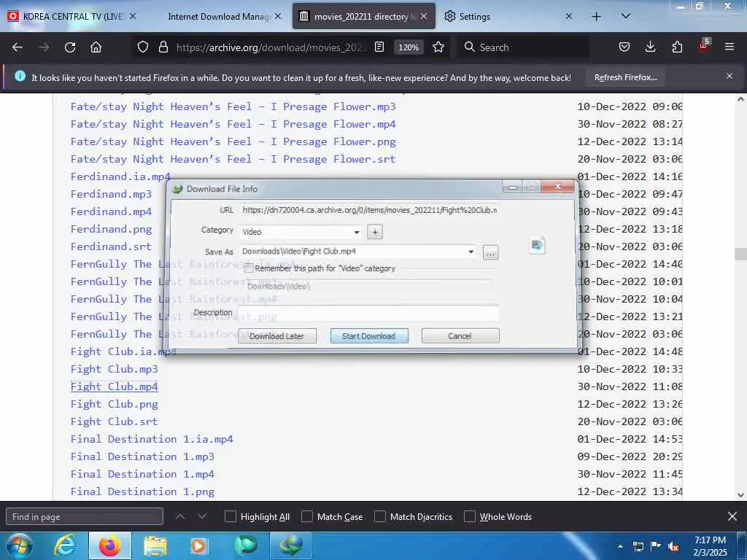This screenshot has height=560, width=747.
Task: Switch to the Internet Download Manager tab
Action: (219, 17)
